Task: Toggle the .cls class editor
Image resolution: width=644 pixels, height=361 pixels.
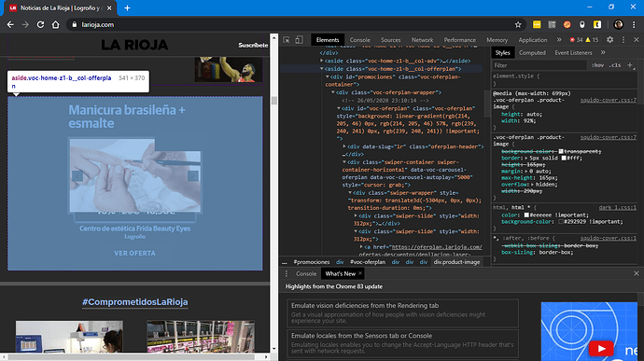Action: pyautogui.click(x=615, y=65)
